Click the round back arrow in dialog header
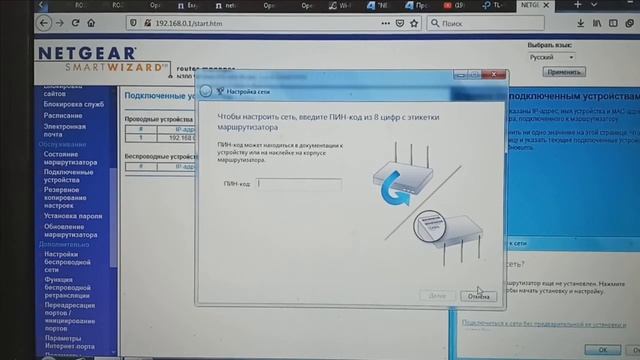The height and width of the screenshot is (360, 640). pyautogui.click(x=206, y=91)
